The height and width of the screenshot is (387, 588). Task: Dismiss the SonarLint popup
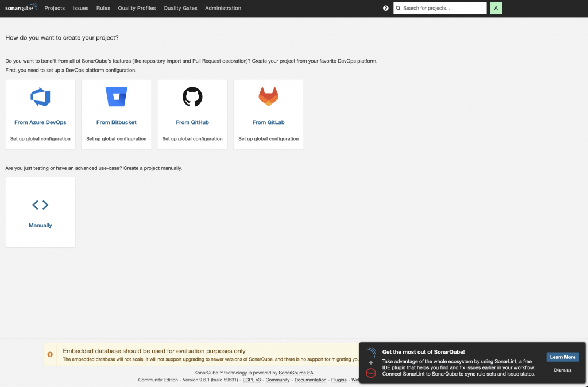[563, 370]
